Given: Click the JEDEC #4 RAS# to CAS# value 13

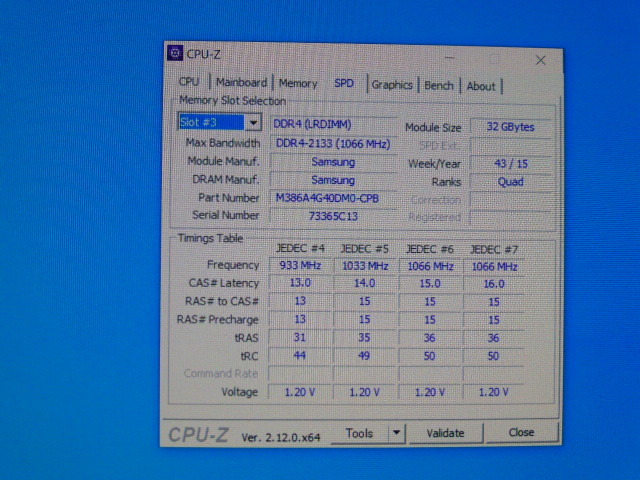Looking at the screenshot, I should (x=300, y=301).
